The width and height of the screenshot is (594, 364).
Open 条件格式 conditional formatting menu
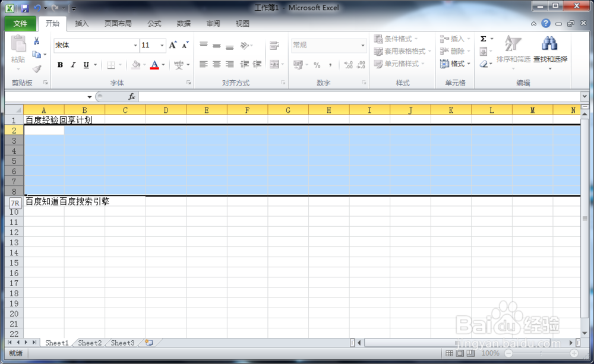click(396, 39)
